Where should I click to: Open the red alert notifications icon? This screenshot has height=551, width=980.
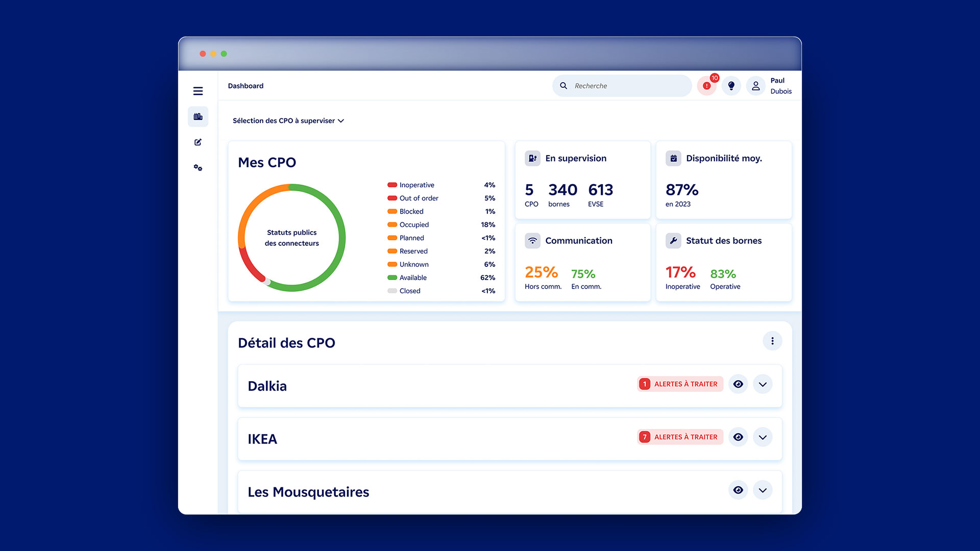(706, 86)
